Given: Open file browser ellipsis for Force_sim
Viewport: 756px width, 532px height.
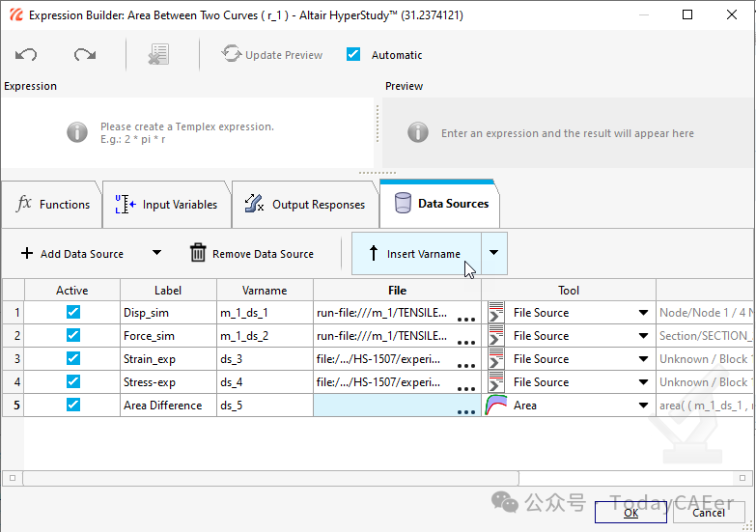Looking at the screenshot, I should pos(466,342).
